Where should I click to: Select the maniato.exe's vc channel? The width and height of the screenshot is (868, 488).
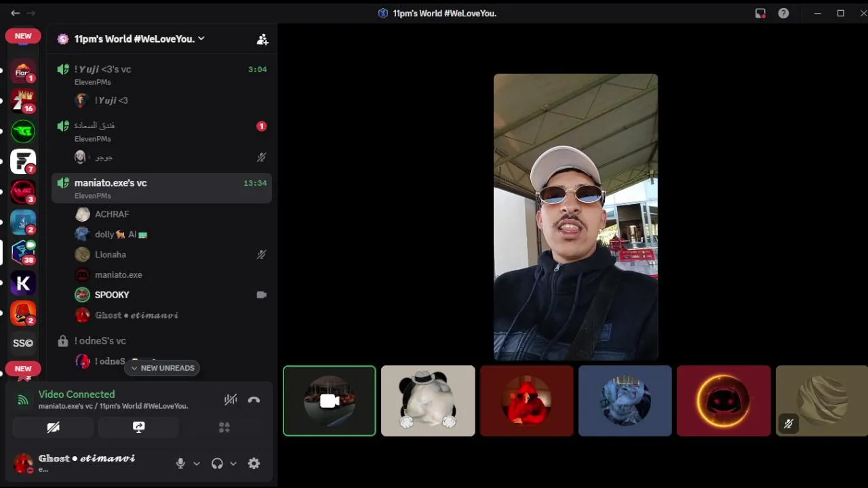[161, 188]
